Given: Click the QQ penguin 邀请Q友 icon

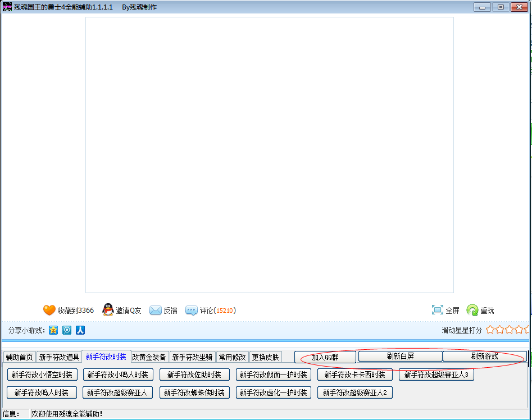Looking at the screenshot, I should (x=108, y=309).
